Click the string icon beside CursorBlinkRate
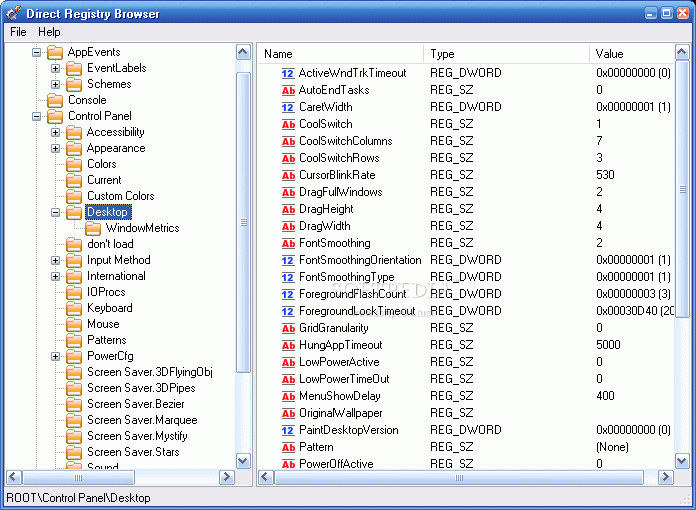 click(288, 175)
